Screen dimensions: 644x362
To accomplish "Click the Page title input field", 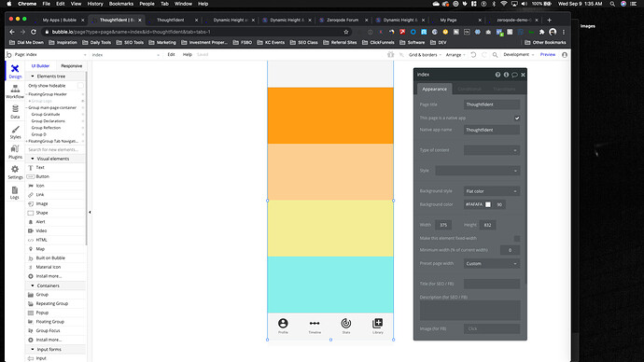I will [x=492, y=104].
